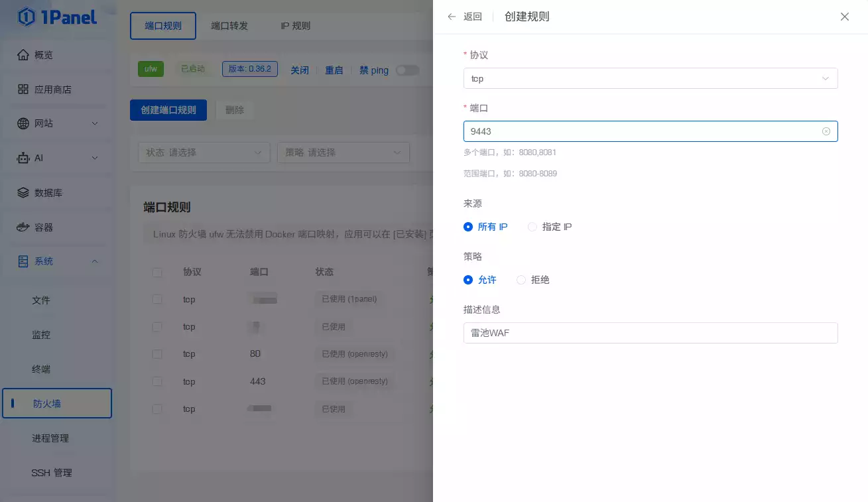The height and width of the screenshot is (502, 868).
Task: Toggle the 禁 ping switch
Action: [407, 70]
